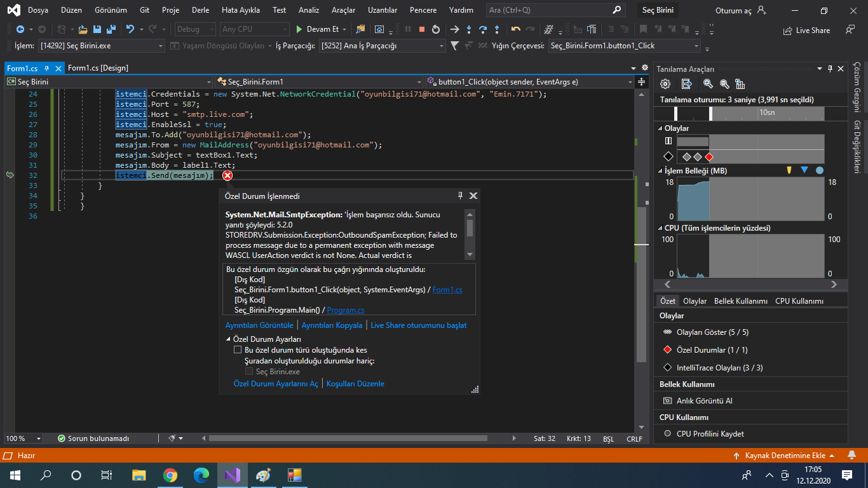Enable 'Bu özel durum türü oluştuğunda kes' checkbox

click(238, 349)
